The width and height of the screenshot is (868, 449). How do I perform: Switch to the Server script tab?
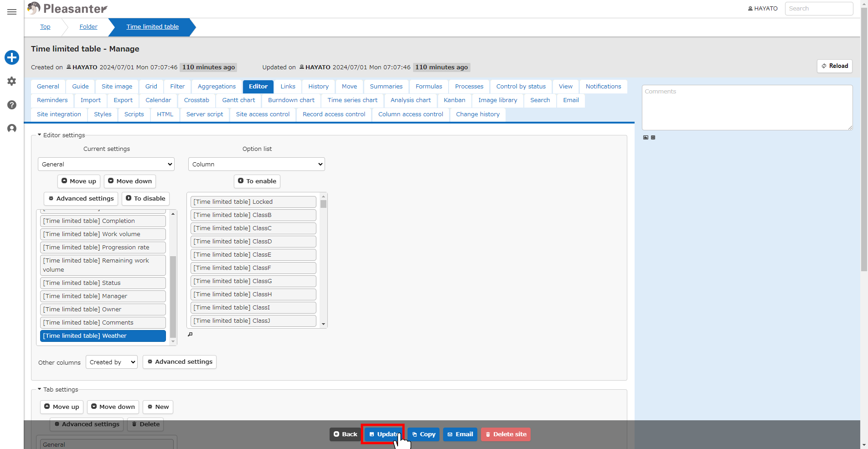(x=205, y=114)
